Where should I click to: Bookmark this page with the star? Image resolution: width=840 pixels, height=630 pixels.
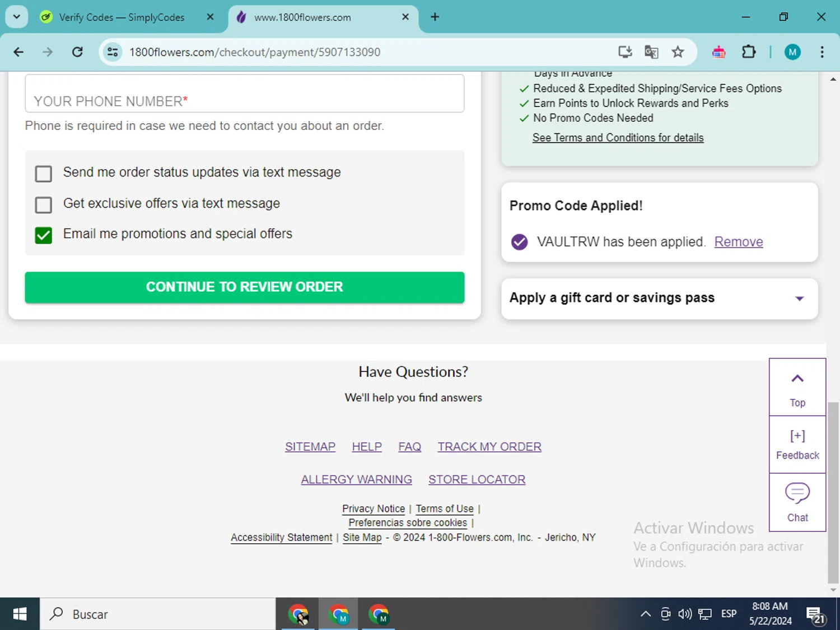pos(678,52)
